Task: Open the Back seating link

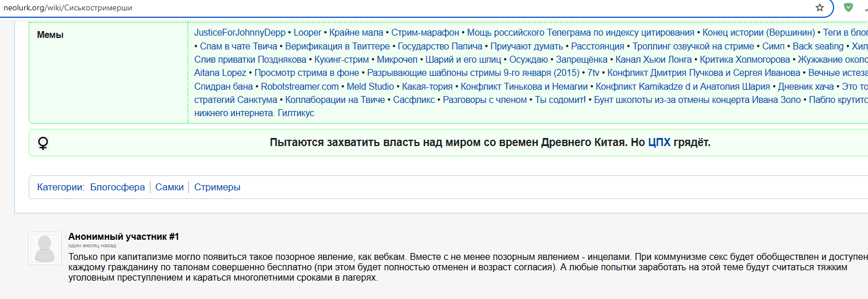Action: [x=818, y=47]
